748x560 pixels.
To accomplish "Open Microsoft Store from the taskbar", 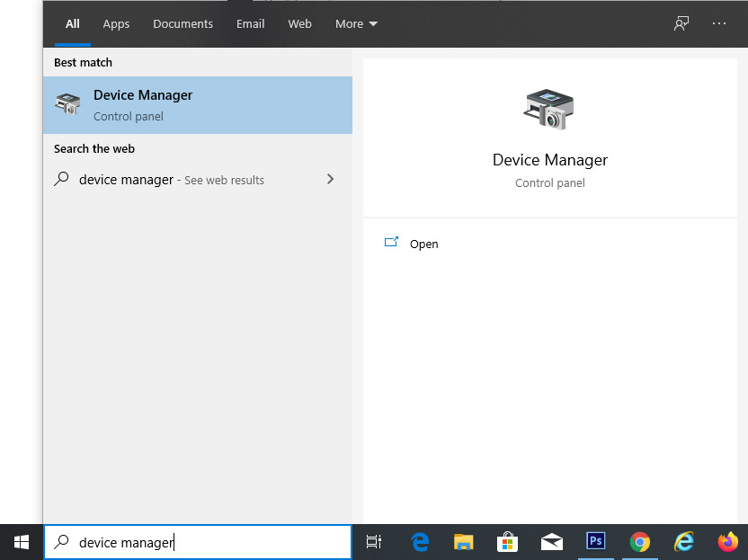I will (x=507, y=542).
